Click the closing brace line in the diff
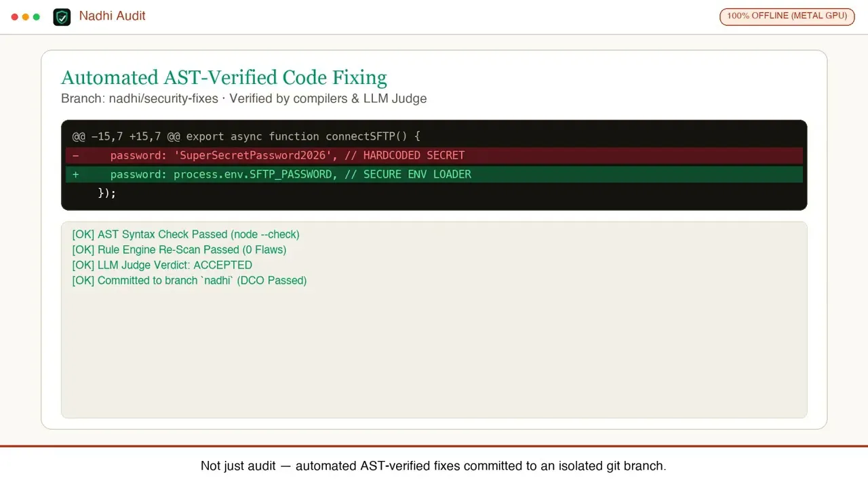 [x=107, y=193]
